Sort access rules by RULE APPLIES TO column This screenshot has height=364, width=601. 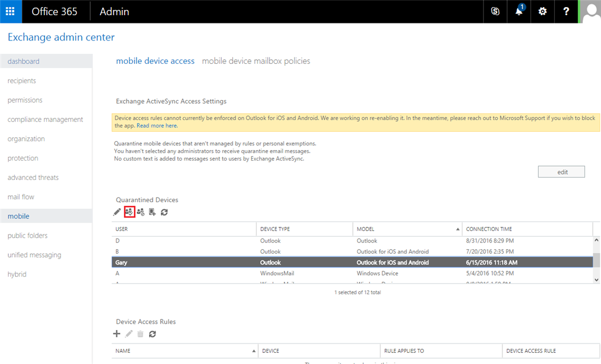pyautogui.click(x=441, y=351)
